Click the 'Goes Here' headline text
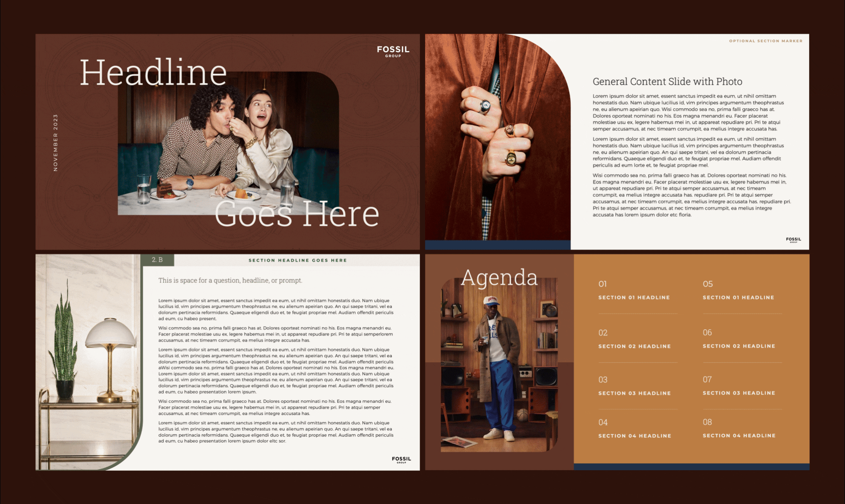 [297, 214]
